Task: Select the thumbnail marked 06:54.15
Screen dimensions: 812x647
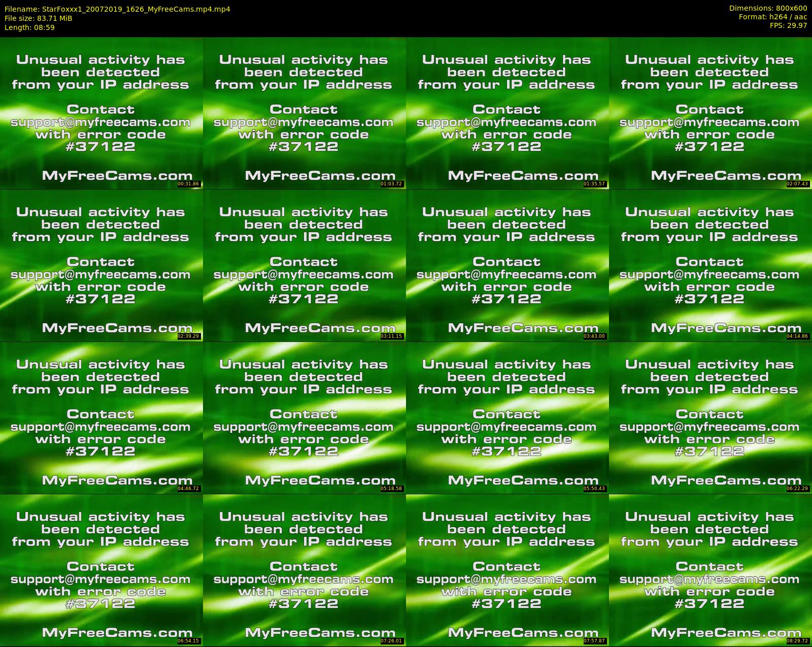Action: coord(101,570)
